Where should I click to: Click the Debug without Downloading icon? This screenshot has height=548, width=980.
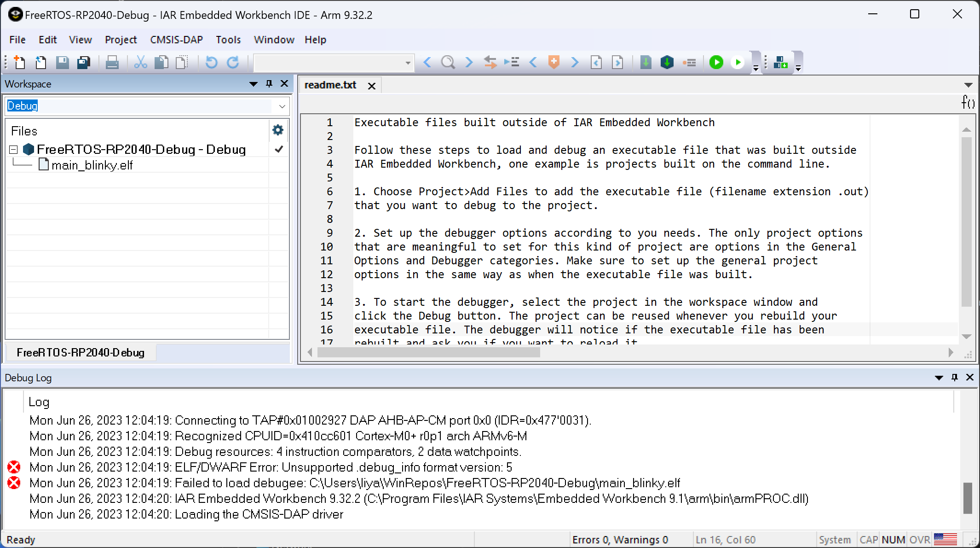click(738, 62)
